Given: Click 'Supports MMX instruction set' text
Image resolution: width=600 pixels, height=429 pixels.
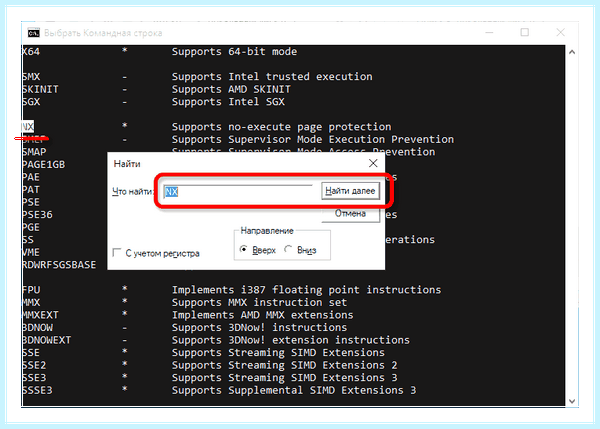Looking at the screenshot, I should point(259,302).
